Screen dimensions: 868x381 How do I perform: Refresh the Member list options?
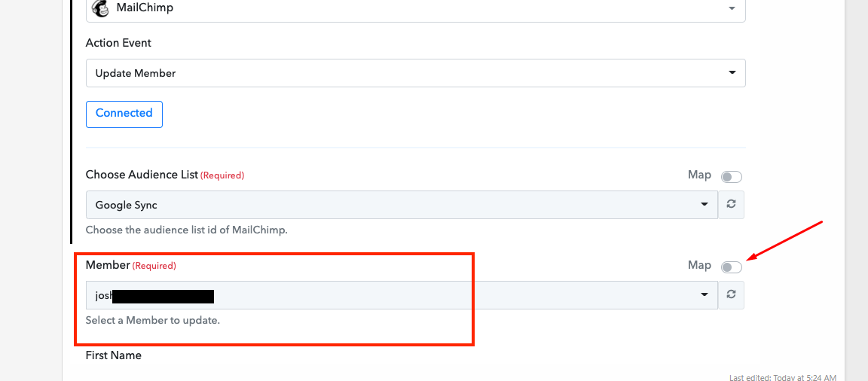[x=732, y=294]
